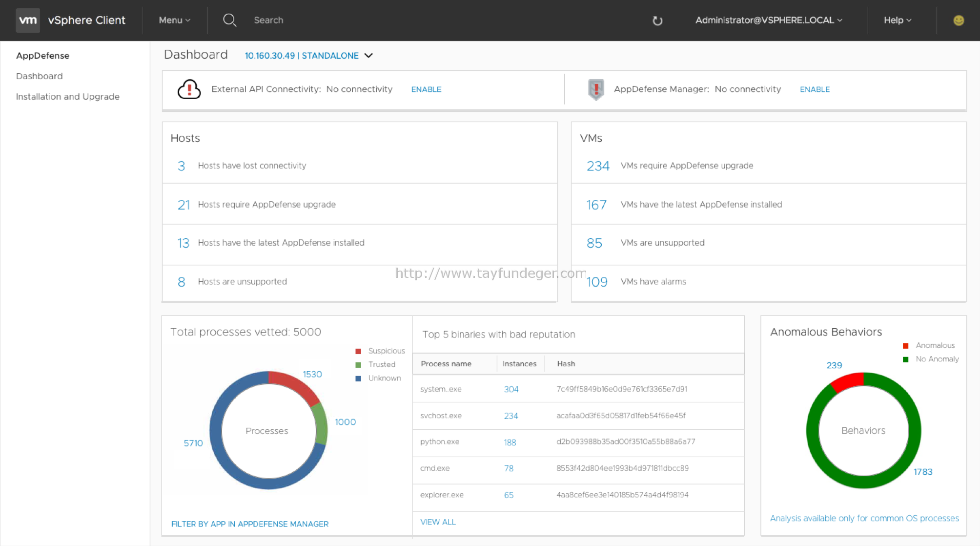Click the 1000 trusted processes label
The height and width of the screenshot is (546, 980).
click(x=345, y=422)
